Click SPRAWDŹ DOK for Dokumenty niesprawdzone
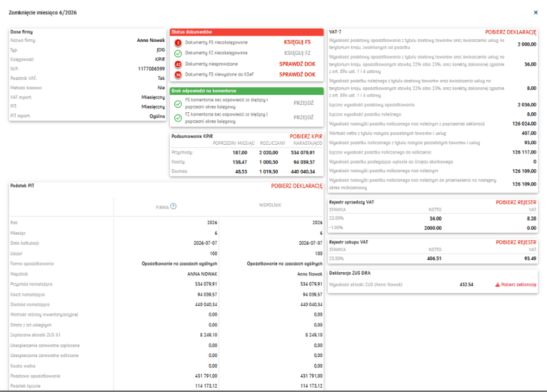Image resolution: width=547 pixels, height=392 pixels. click(x=297, y=64)
